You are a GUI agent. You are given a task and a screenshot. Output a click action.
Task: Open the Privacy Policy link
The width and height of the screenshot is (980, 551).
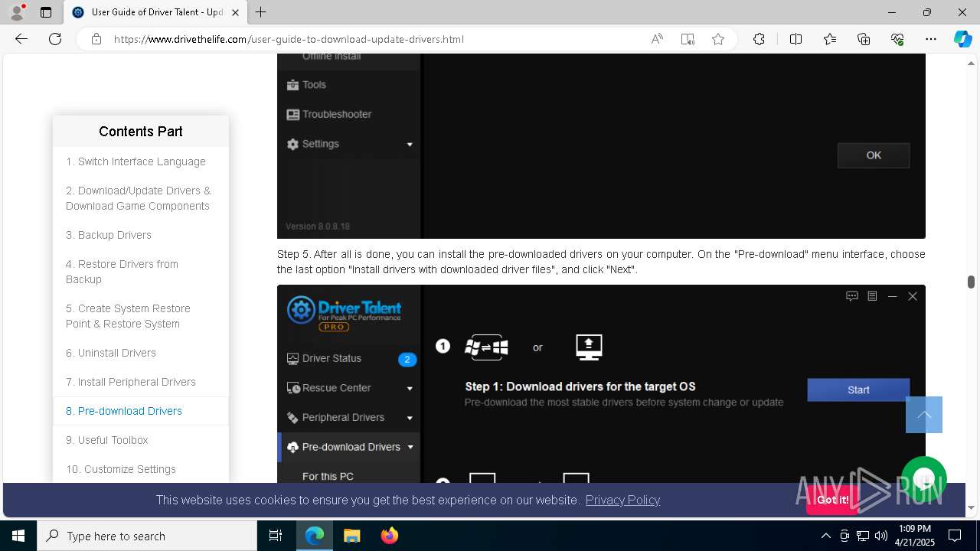click(622, 500)
